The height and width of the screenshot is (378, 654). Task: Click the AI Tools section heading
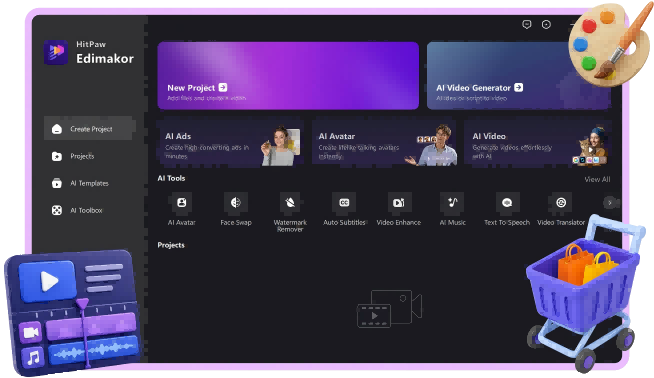coord(171,178)
